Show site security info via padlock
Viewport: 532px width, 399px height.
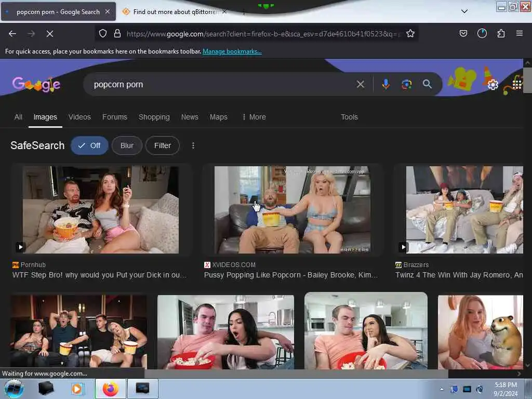pyautogui.click(x=117, y=33)
